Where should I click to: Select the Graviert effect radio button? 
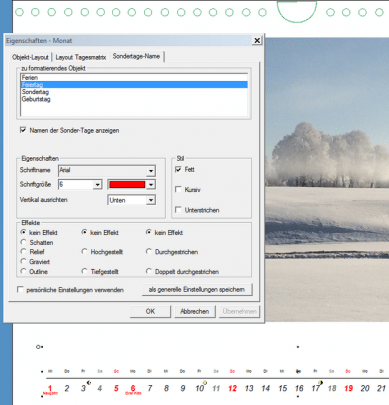point(23,261)
